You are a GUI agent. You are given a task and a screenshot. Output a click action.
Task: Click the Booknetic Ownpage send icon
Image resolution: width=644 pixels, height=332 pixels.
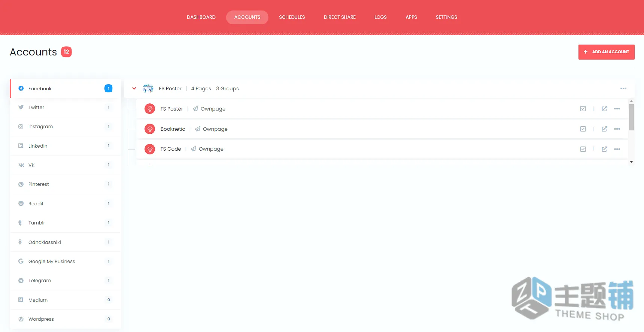pos(197,129)
